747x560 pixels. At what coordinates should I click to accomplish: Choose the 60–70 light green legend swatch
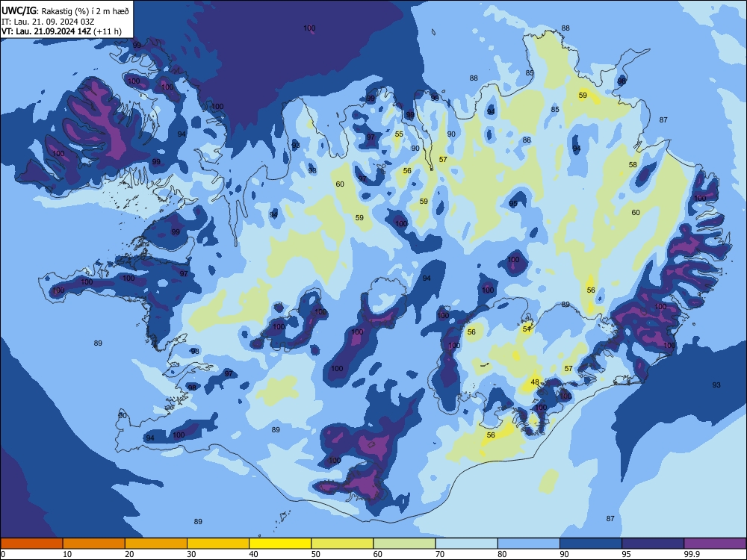404,544
